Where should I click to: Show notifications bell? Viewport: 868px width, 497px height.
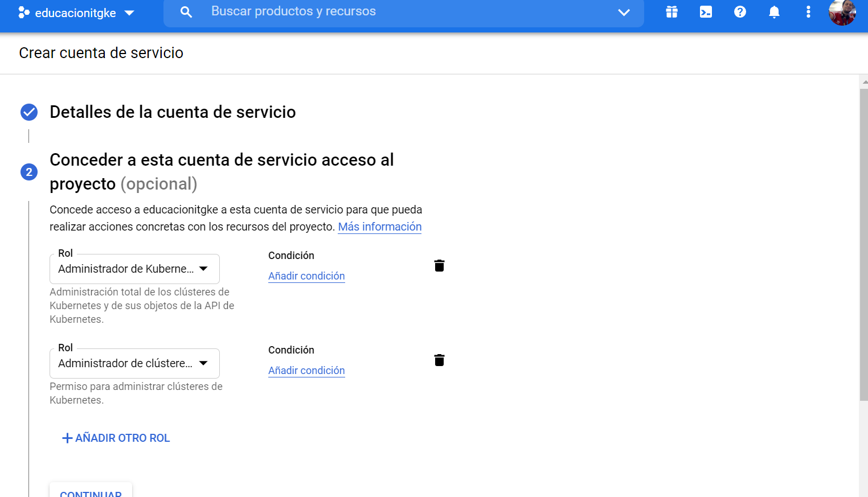click(774, 12)
